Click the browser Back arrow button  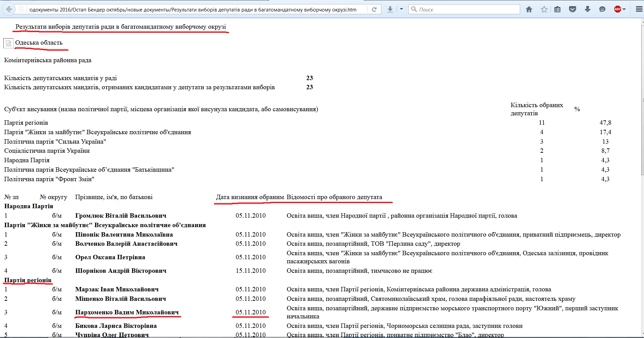coord(9,9)
